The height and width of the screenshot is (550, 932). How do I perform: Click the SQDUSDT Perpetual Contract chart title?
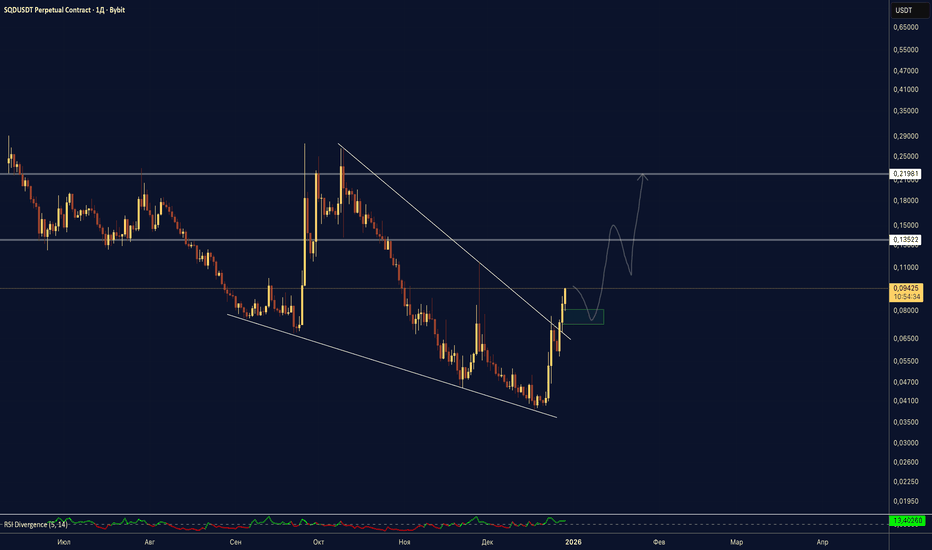click(x=64, y=10)
